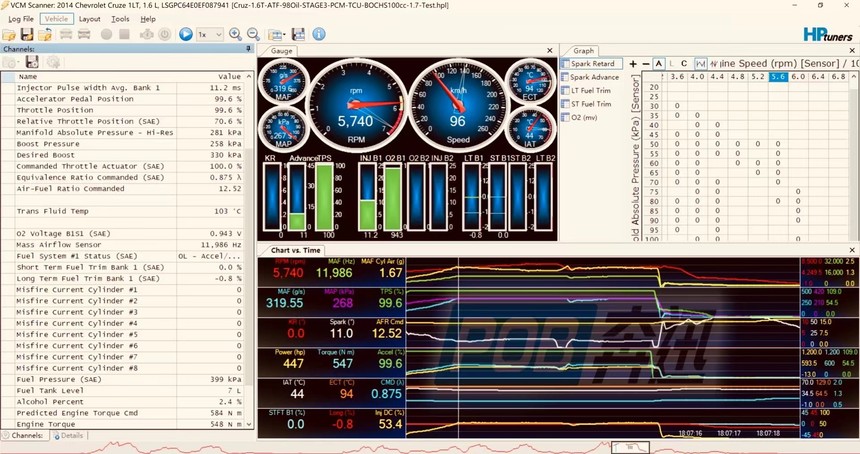Switch to the Chart vs. Time tab

click(x=295, y=250)
